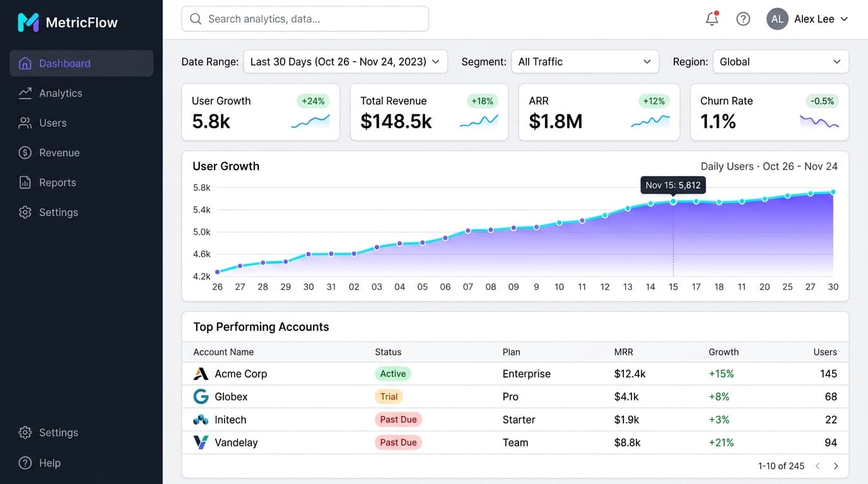868x484 pixels.
Task: Sort by the Growth column header
Action: pos(724,352)
